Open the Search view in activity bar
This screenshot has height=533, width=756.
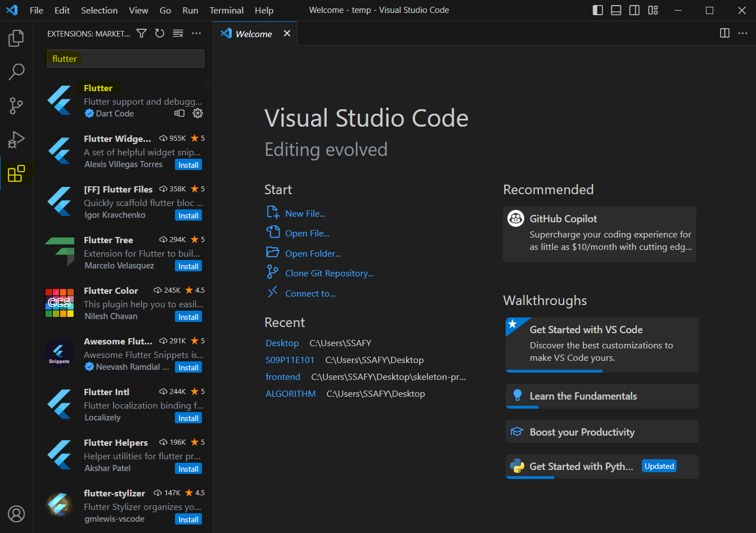point(16,71)
